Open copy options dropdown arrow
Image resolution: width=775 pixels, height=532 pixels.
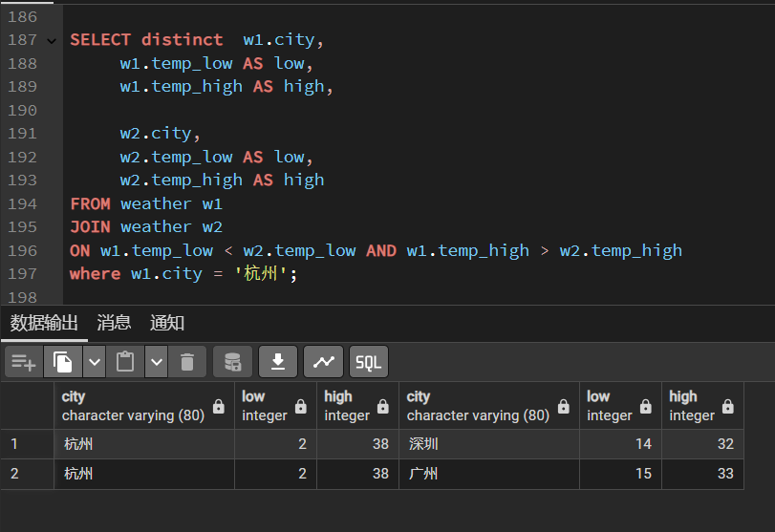95,362
